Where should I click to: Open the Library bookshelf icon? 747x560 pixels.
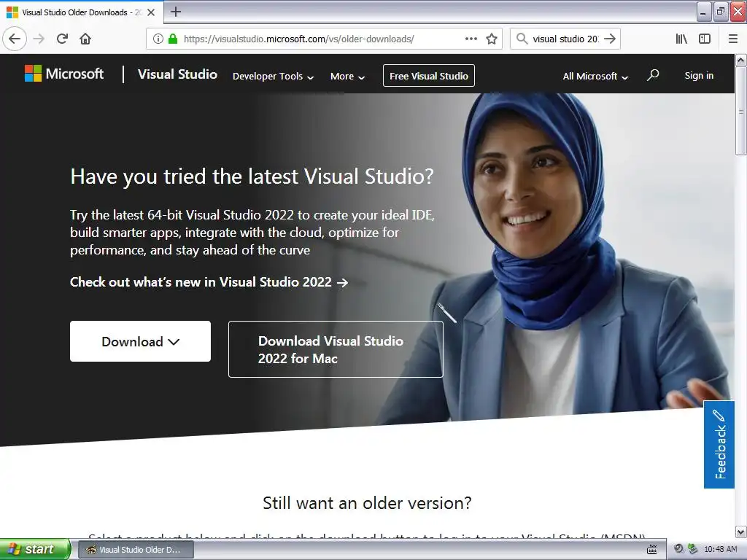pyautogui.click(x=681, y=39)
